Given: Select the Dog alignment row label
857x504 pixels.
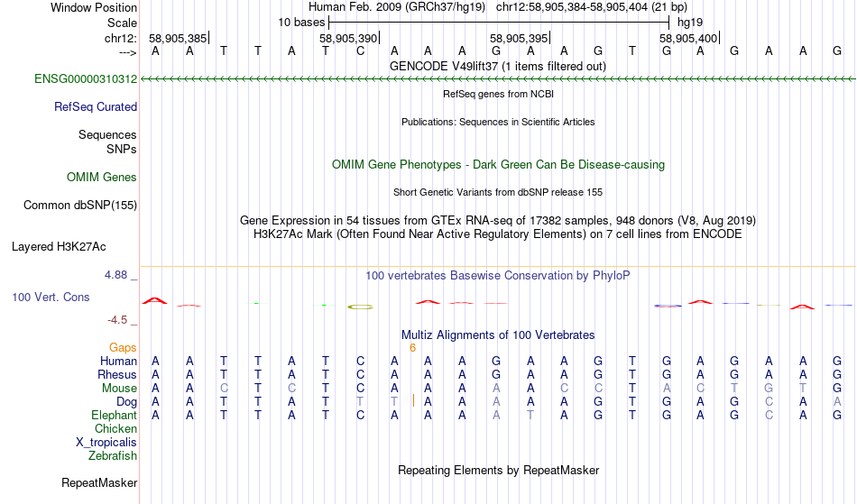Looking at the screenshot, I should tap(127, 402).
